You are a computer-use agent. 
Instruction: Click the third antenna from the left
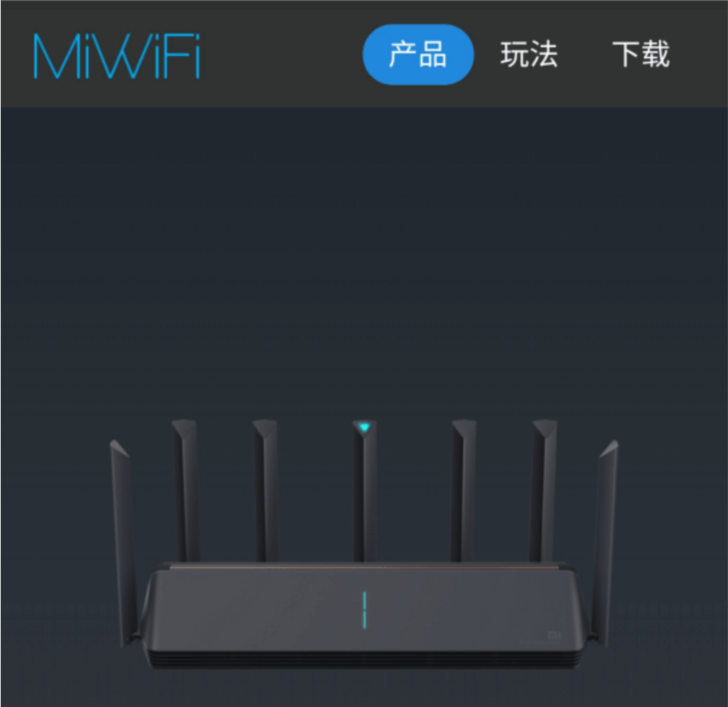pyautogui.click(x=266, y=491)
